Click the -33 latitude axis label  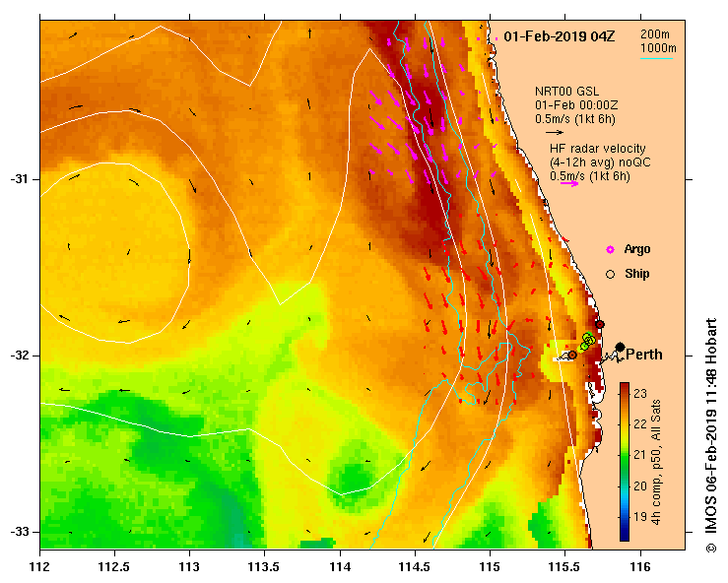tap(19, 532)
